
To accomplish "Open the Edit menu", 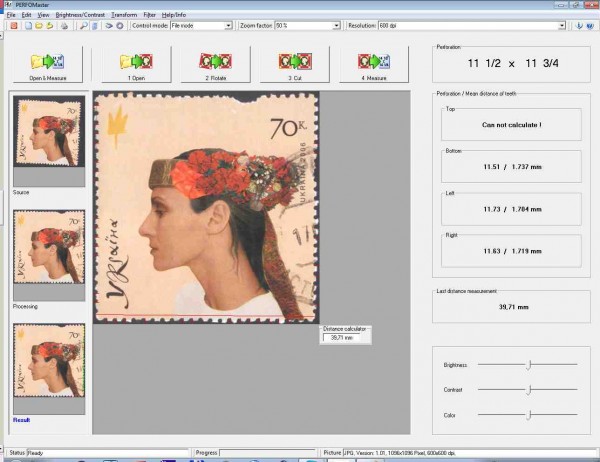I will [26, 15].
